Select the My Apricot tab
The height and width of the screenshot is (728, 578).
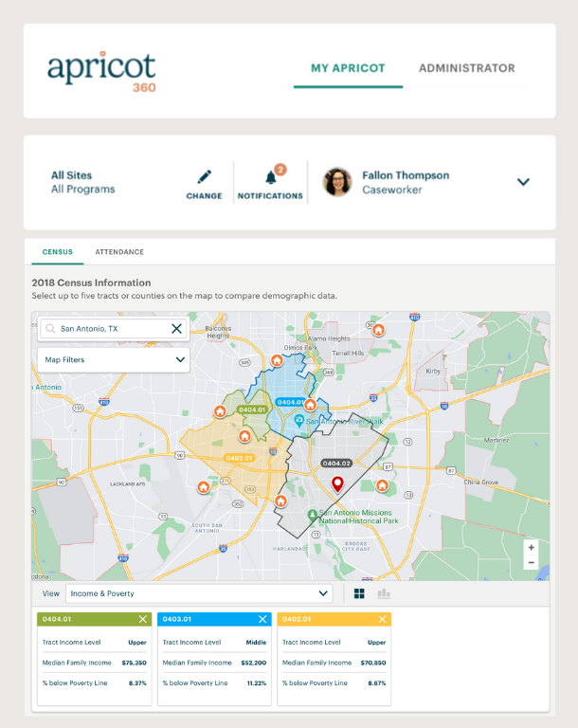tap(348, 68)
